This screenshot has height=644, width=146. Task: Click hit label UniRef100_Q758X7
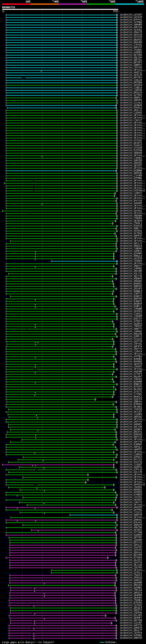click(131, 321)
